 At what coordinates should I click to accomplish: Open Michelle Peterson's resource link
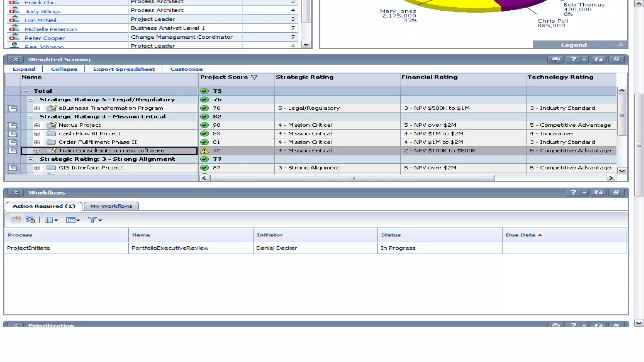pos(51,29)
